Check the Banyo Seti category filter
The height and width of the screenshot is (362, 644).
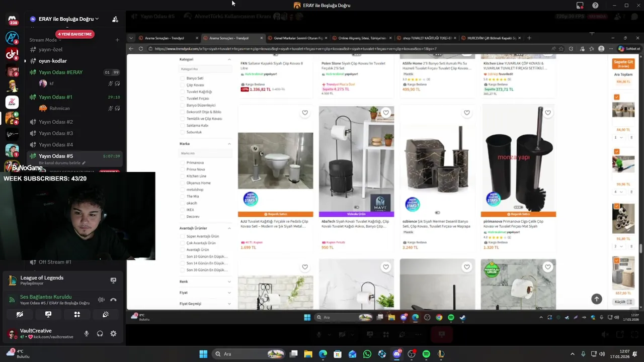(x=182, y=78)
